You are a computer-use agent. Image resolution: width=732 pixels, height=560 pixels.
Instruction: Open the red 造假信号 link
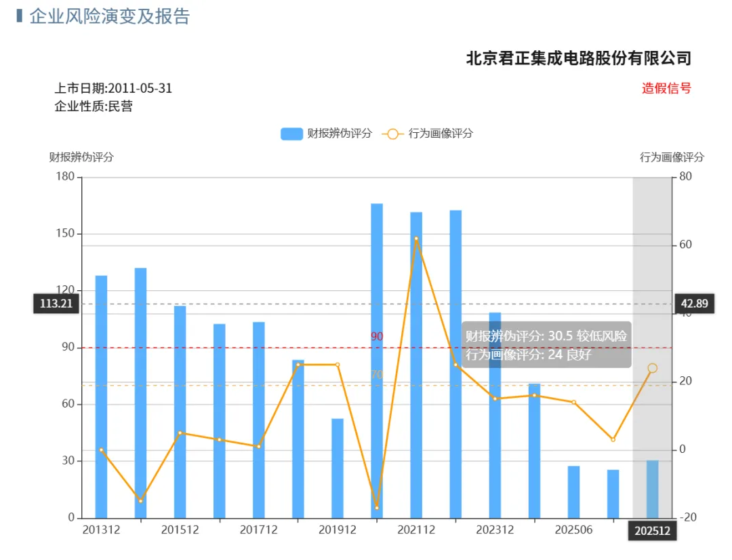(666, 88)
